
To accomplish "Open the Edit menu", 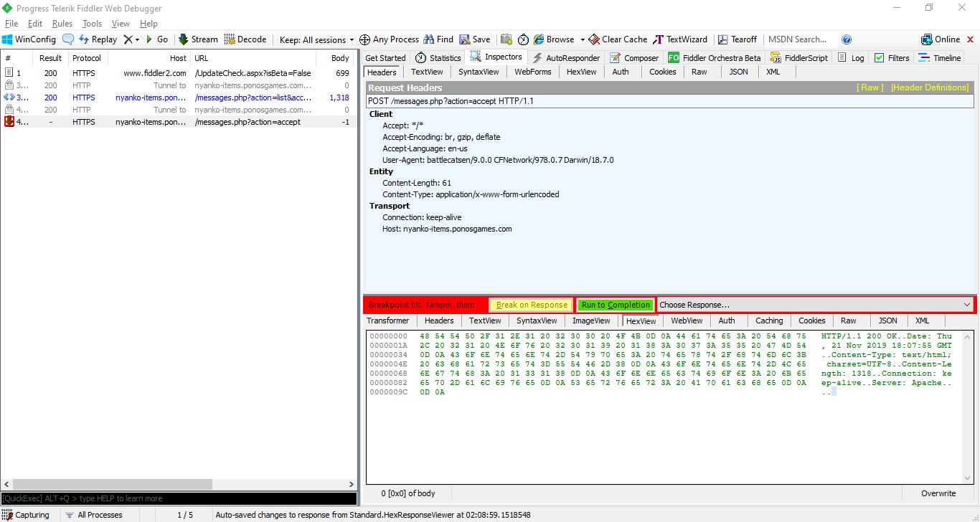I will click(35, 24).
